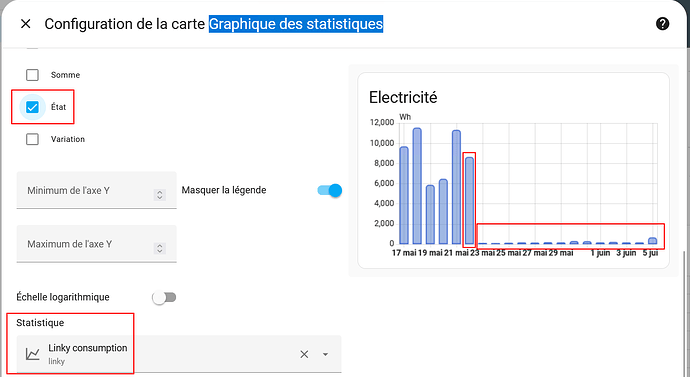Image resolution: width=690 pixels, height=377 pixels.
Task: Click the first chart bar for 17 mai
Action: [x=404, y=195]
